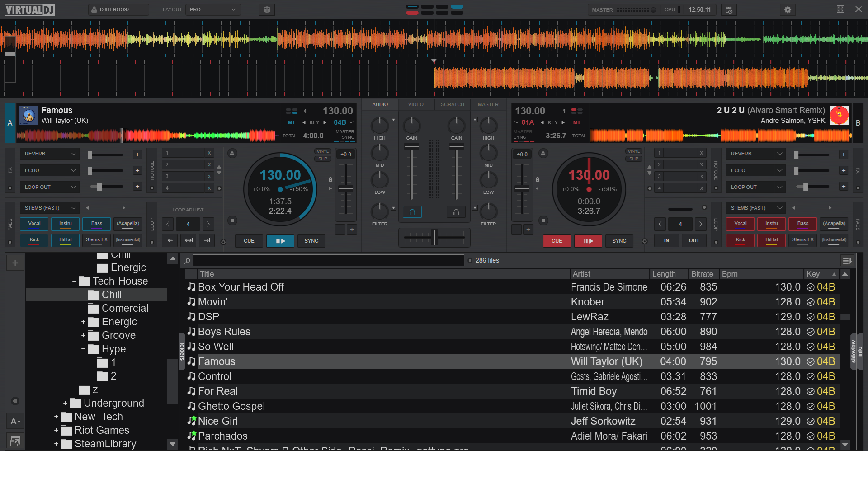Viewport: 868px width, 488px height.
Task: Mute the Vocal stem pad on deck A
Action: [x=34, y=224]
